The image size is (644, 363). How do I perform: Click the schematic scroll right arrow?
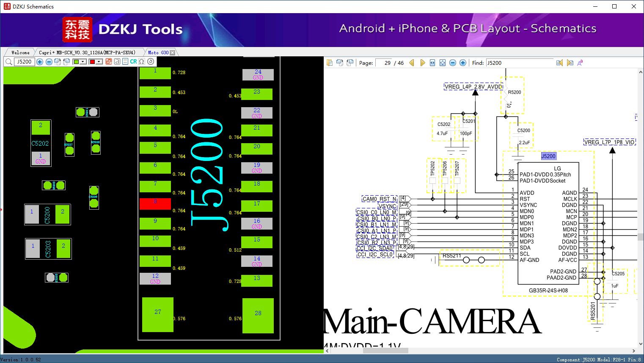tap(633, 351)
